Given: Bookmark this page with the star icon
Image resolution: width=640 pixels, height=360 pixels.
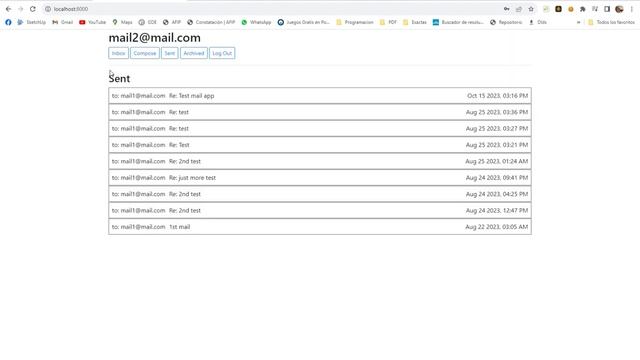Looking at the screenshot, I should click(x=531, y=9).
